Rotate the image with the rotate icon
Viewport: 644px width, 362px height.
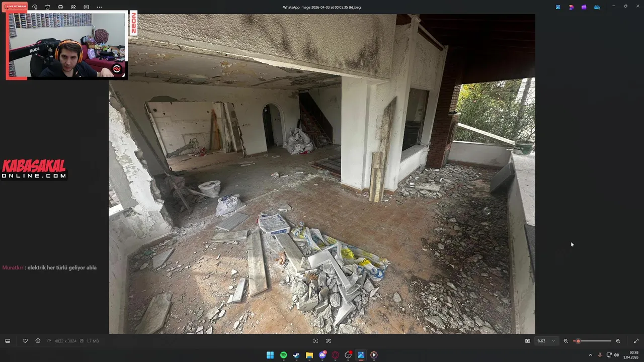tap(35, 7)
